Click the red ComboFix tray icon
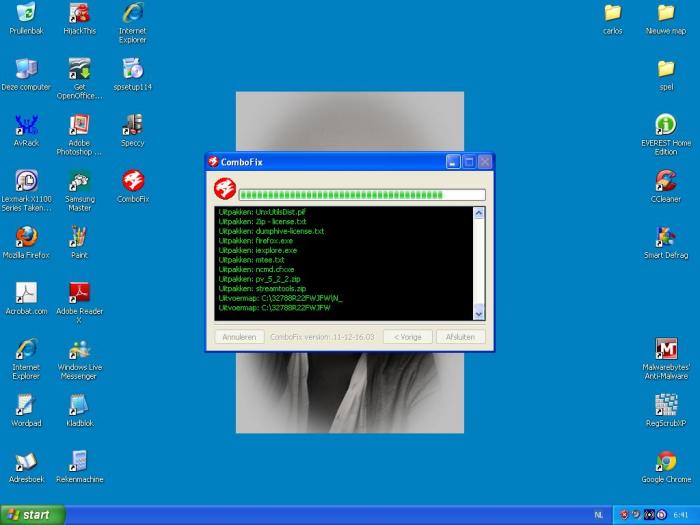This screenshot has width=700, height=525. point(624,515)
